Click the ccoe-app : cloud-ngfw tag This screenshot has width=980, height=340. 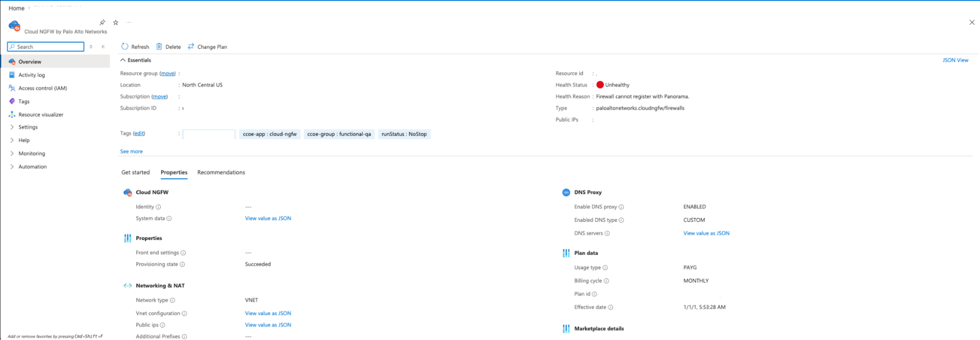[270, 134]
